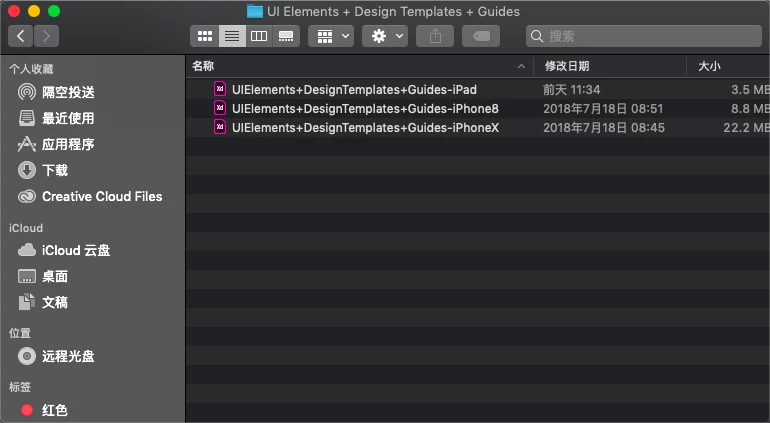Screen dimensions: 770x423
Task: Click the Share toolbar button
Action: coord(435,36)
